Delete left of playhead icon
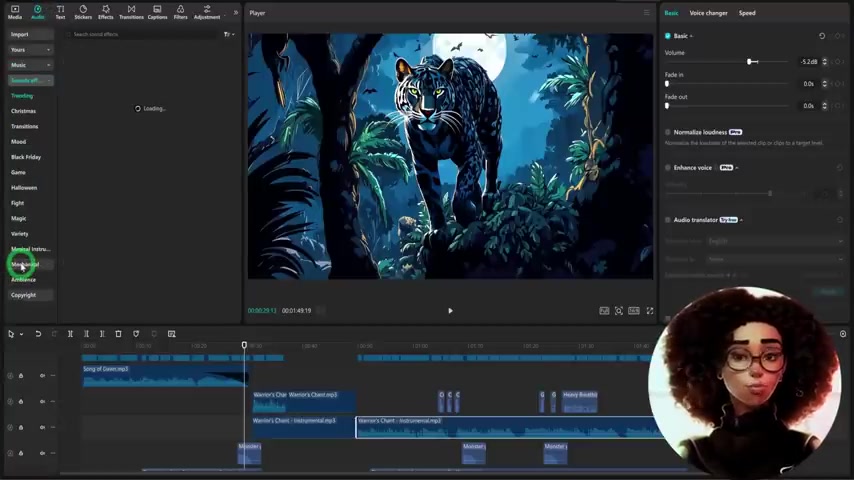This screenshot has height=480, width=854. coord(86,334)
